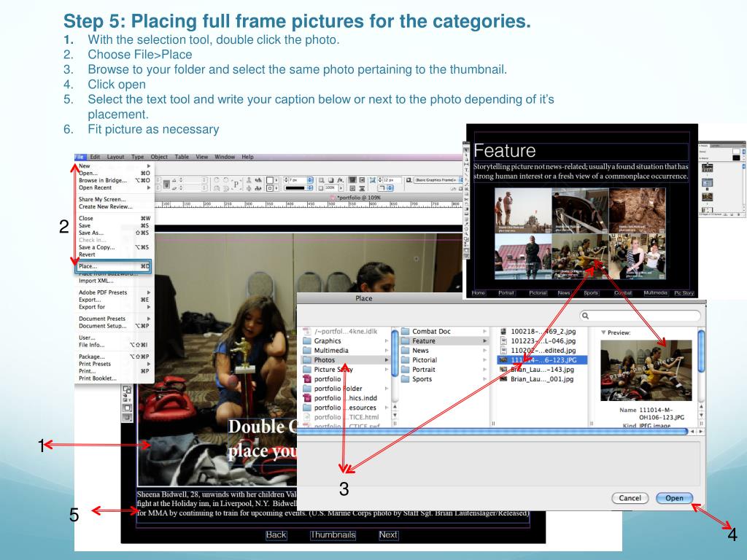Select file 110202-...edited.jpg
Screen dimensions: 747x560
(543, 351)
